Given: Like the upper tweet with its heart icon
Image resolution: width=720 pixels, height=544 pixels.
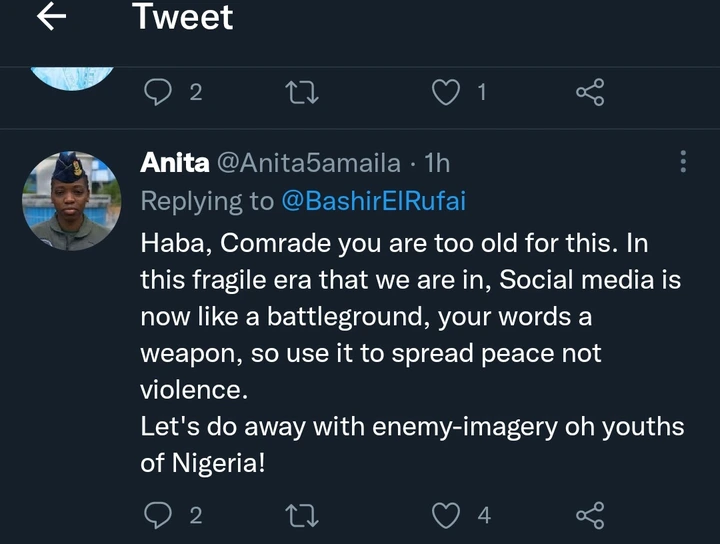Looking at the screenshot, I should coord(444,93).
